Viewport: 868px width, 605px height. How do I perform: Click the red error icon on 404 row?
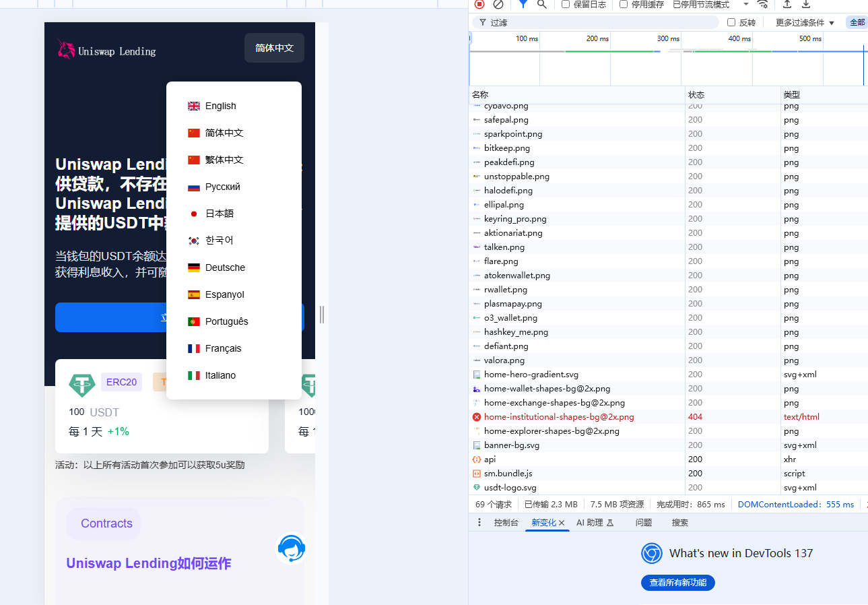pyautogui.click(x=477, y=417)
